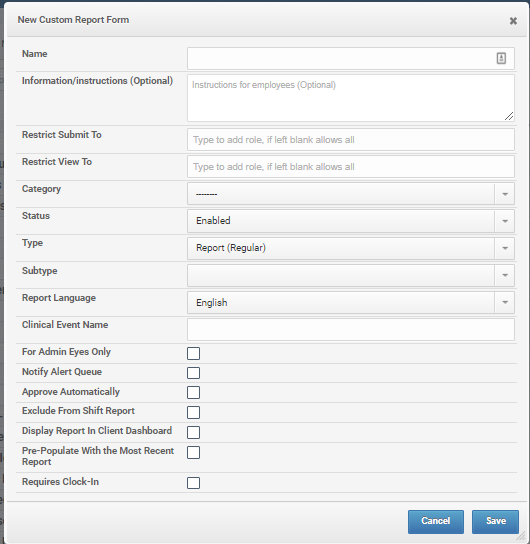530x544 pixels.
Task: Close the New Custom Report Form dialog
Action: pyautogui.click(x=513, y=21)
